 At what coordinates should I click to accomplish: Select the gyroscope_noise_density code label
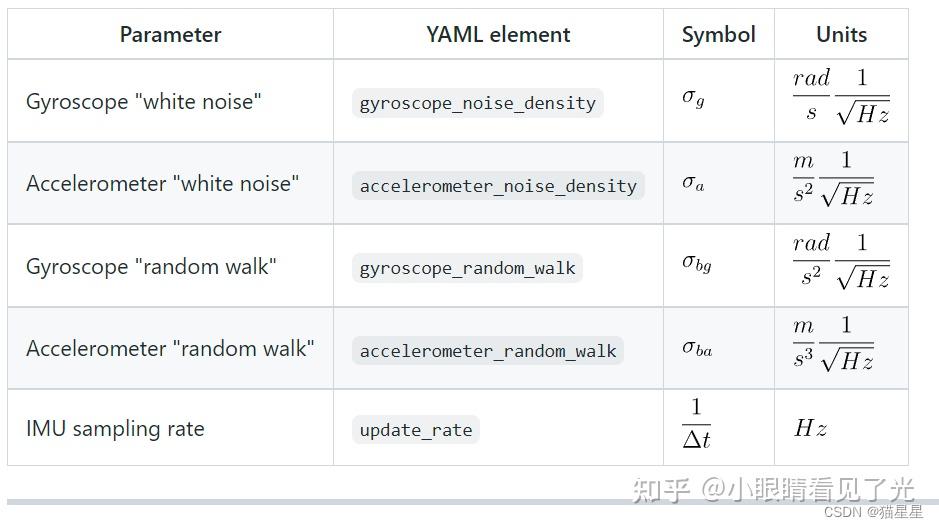tap(477, 103)
